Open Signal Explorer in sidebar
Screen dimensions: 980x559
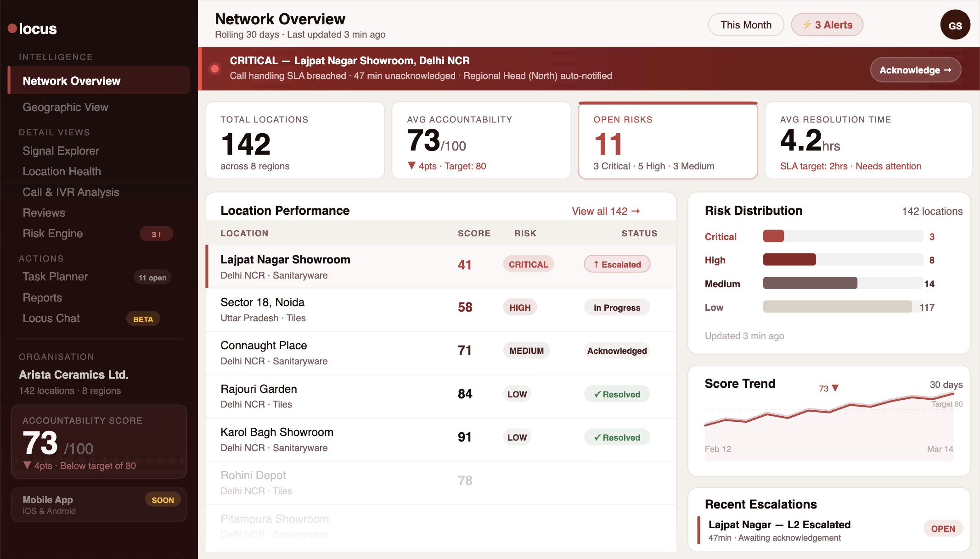click(61, 151)
